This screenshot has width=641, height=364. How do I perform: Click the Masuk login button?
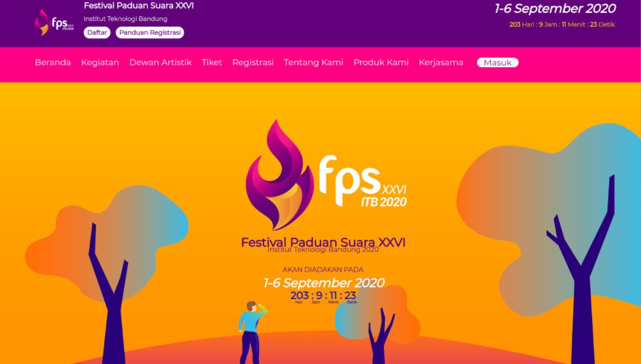498,62
